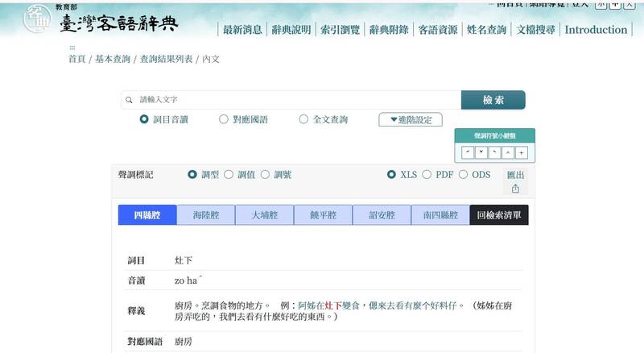This screenshot has width=644, height=353.
Task: Go to 查詢結果列表 in breadcrumb
Action: click(167, 59)
